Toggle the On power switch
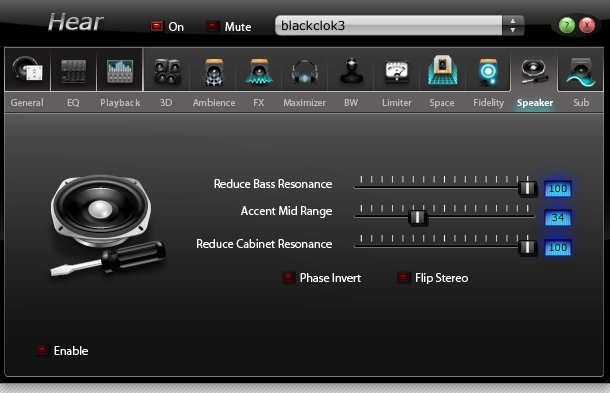This screenshot has width=610, height=393. (x=157, y=26)
